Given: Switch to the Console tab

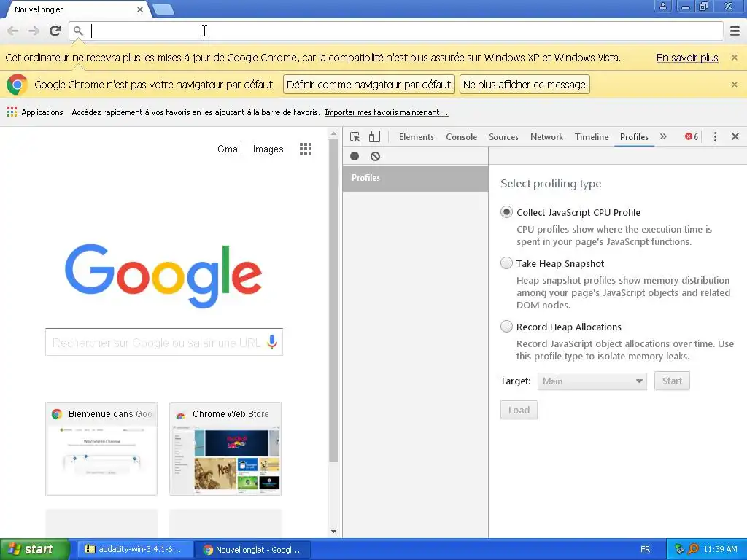Looking at the screenshot, I should 461,136.
